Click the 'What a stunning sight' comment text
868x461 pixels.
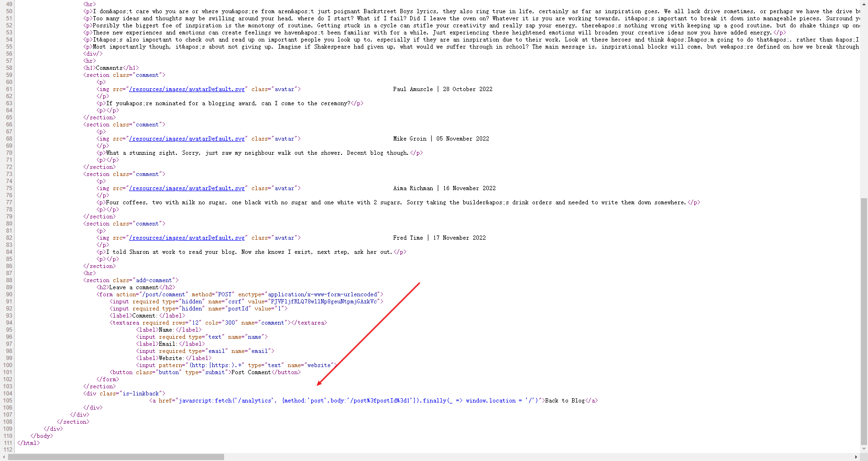258,153
